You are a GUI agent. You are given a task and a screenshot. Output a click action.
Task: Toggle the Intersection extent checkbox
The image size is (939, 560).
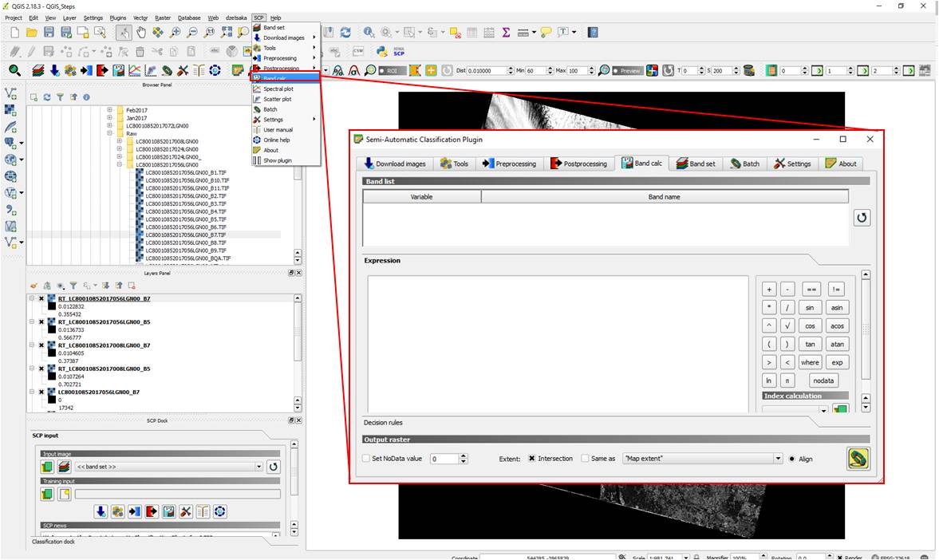(x=531, y=459)
